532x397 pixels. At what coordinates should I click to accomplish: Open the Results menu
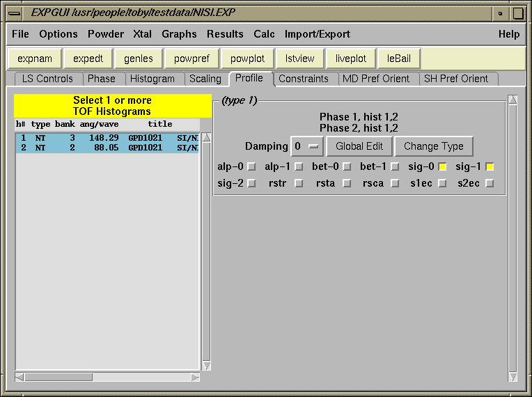pyautogui.click(x=225, y=34)
